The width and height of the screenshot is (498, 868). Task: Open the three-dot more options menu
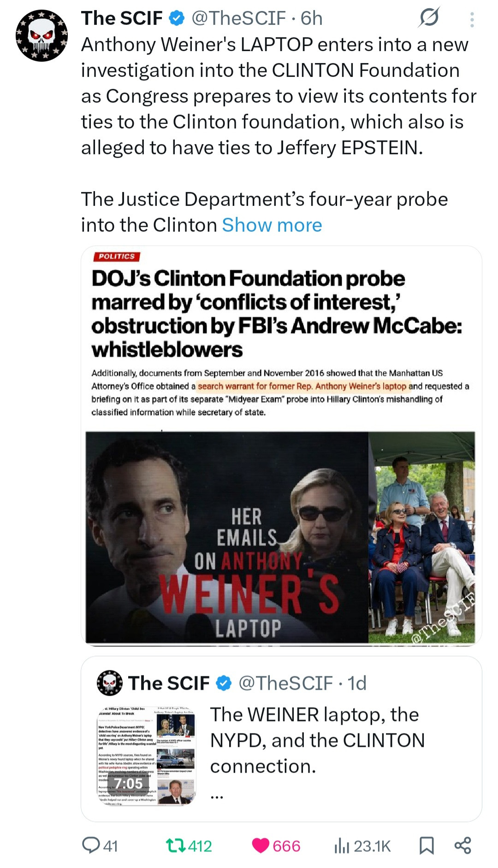pyautogui.click(x=471, y=19)
